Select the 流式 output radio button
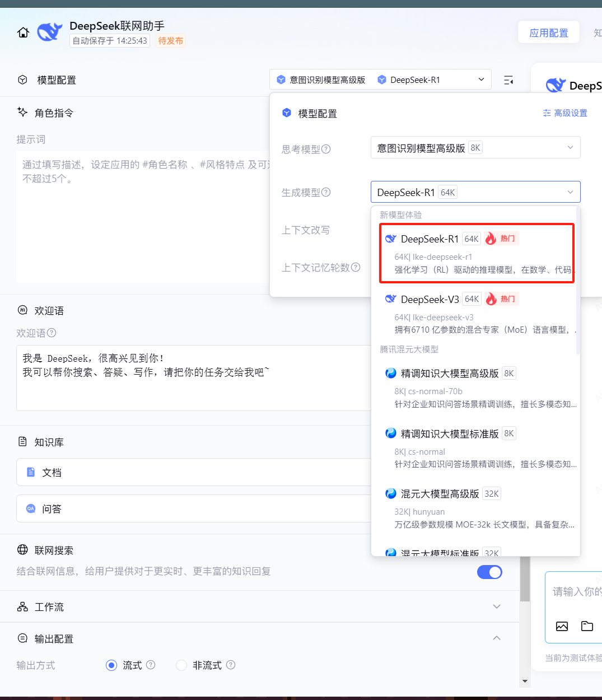This screenshot has width=602, height=700. click(x=111, y=665)
